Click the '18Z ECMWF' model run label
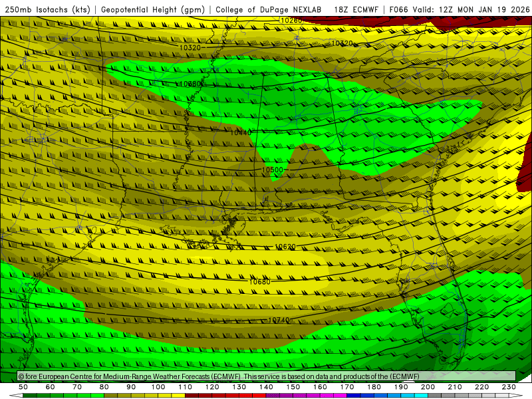Image resolution: width=532 pixels, height=399 pixels. [356, 9]
